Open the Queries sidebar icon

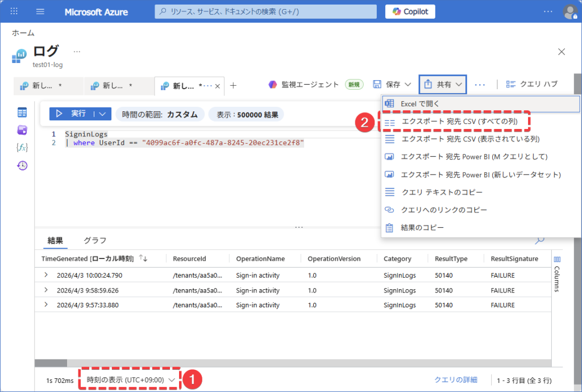pos(22,130)
